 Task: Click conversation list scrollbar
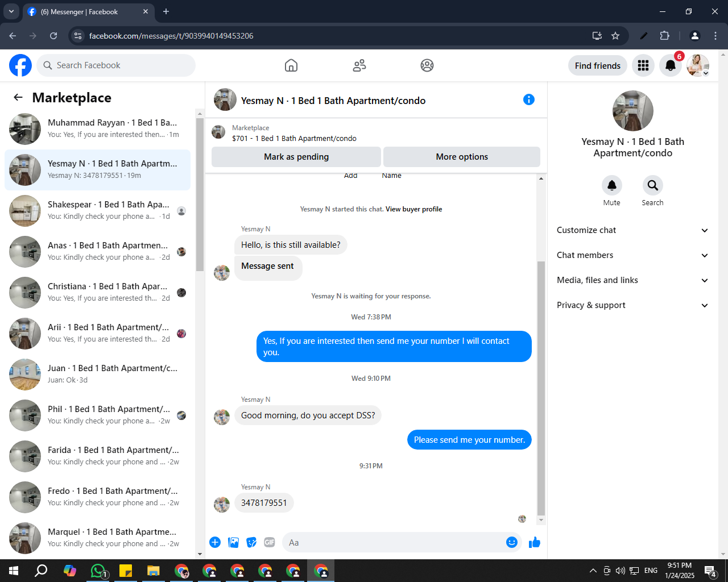coord(199,194)
